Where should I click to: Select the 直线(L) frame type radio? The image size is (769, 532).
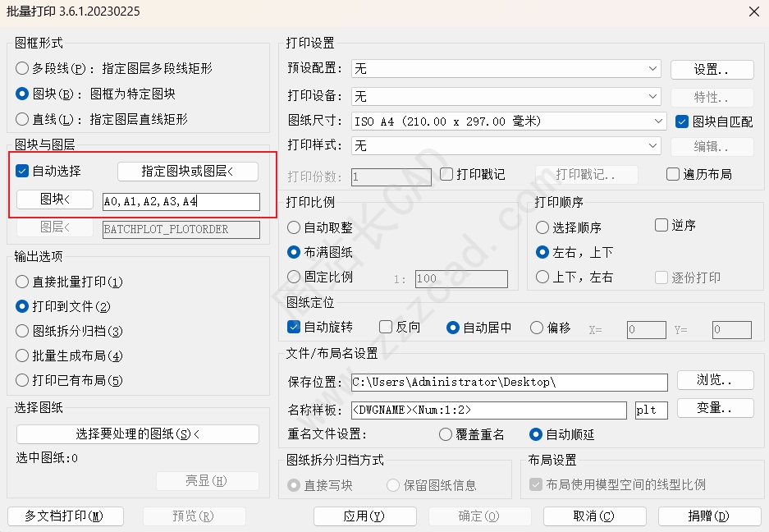[22, 119]
